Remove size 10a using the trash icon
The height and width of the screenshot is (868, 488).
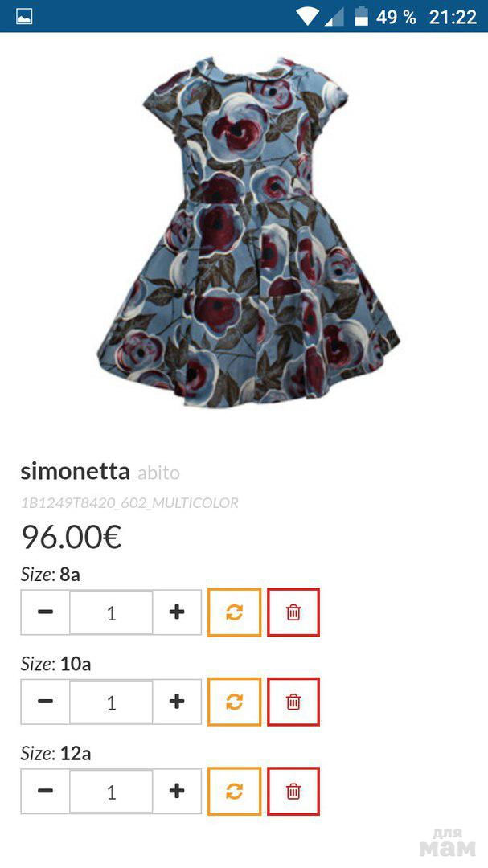(x=293, y=702)
